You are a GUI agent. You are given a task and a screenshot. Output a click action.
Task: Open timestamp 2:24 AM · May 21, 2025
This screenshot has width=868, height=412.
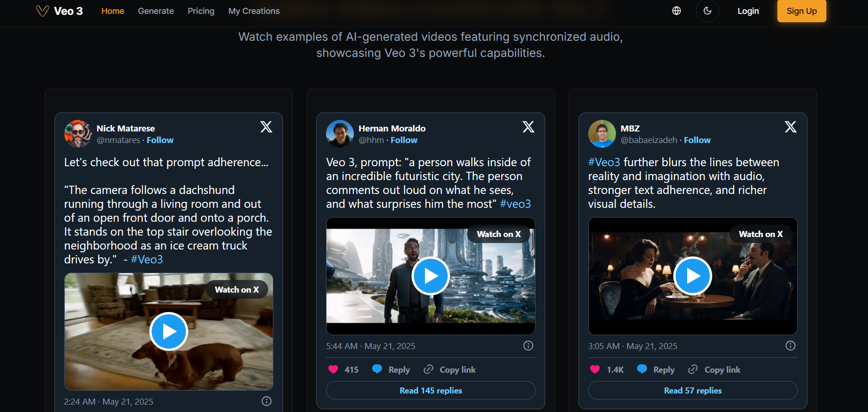(x=109, y=401)
